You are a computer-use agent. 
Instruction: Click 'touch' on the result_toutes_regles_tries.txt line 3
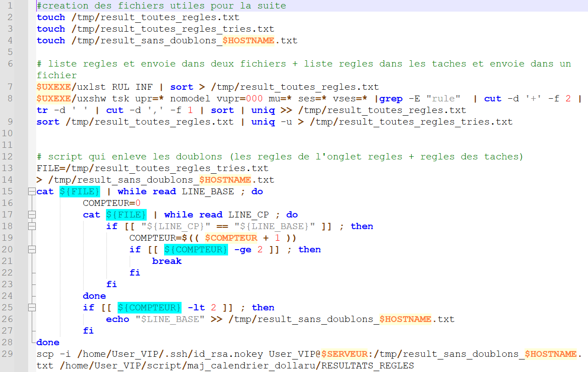click(51, 29)
